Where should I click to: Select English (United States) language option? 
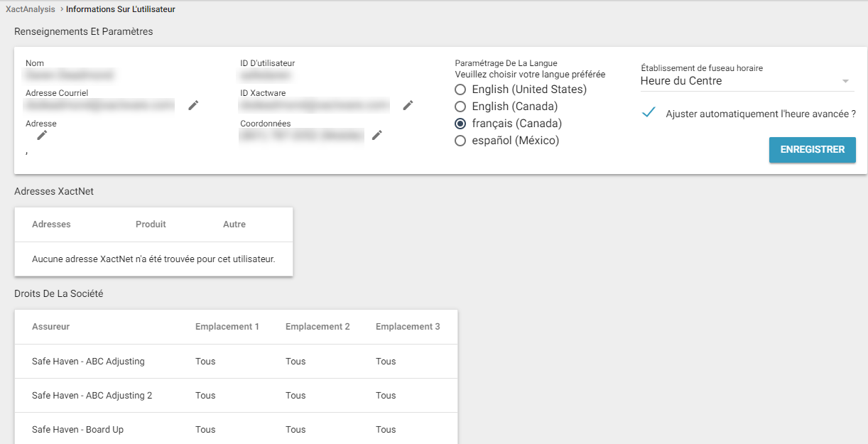point(460,90)
